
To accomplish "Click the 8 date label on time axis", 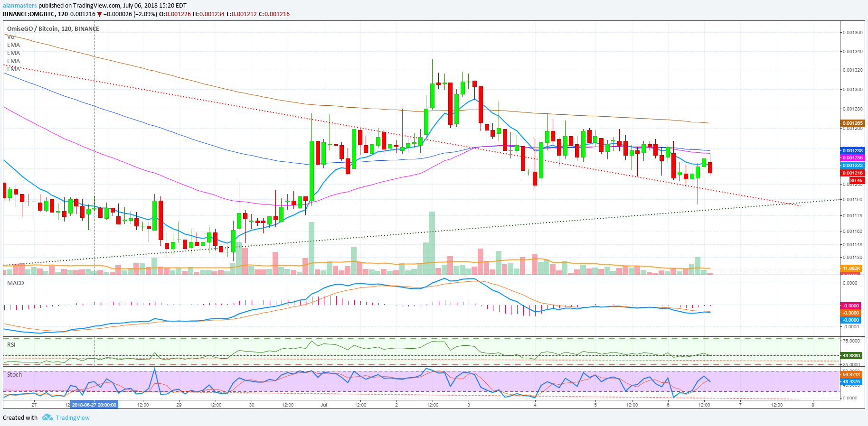I will click(813, 405).
